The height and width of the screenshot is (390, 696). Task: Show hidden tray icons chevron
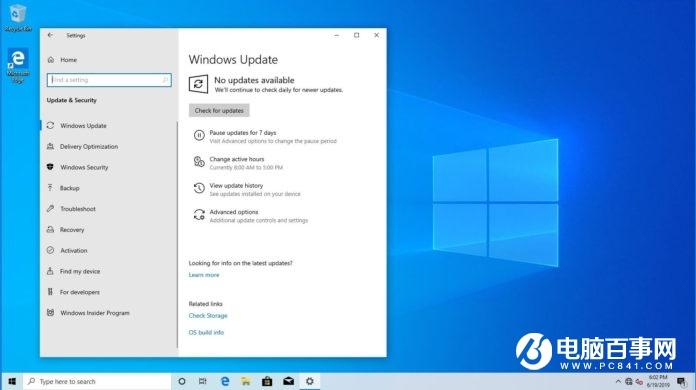tap(618, 382)
